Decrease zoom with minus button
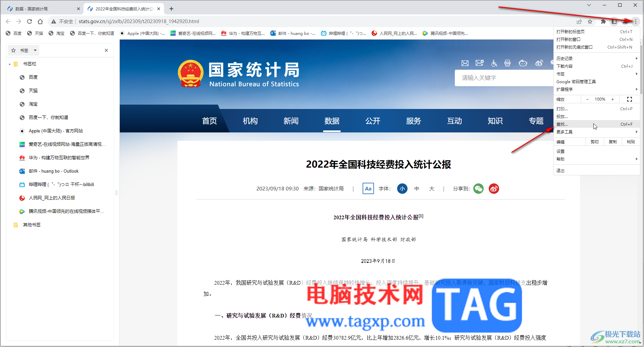The width and height of the screenshot is (644, 347). [587, 99]
